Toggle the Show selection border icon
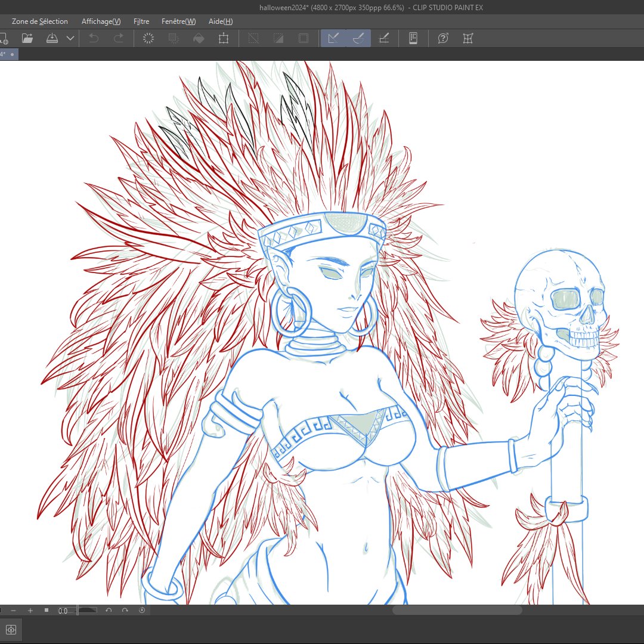This screenshot has width=644, height=644. [304, 38]
